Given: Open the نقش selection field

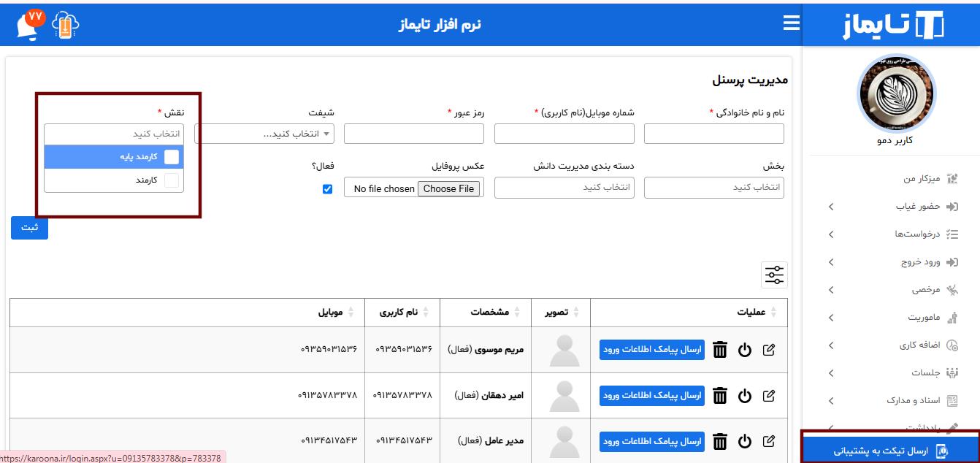Looking at the screenshot, I should (x=114, y=134).
